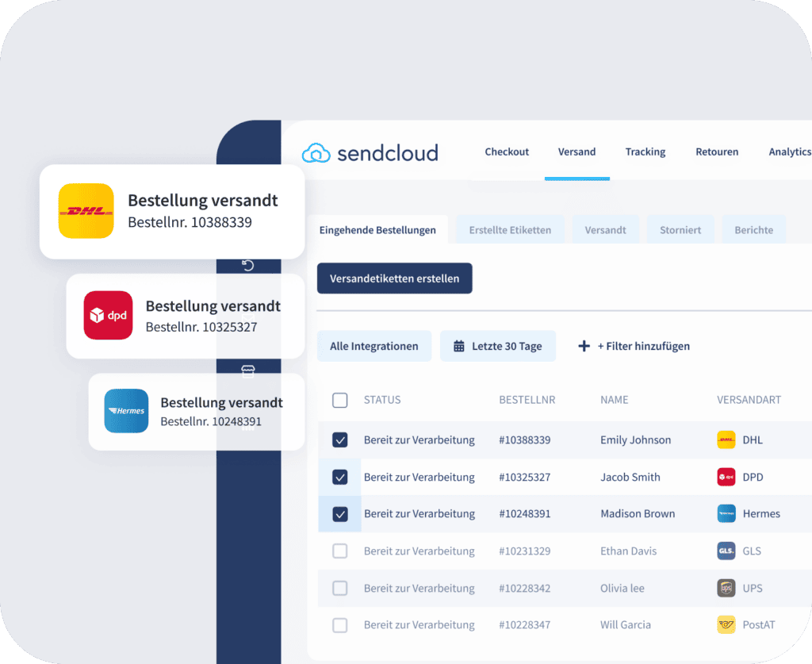Check the checkbox for order #10231329

pos(340,551)
